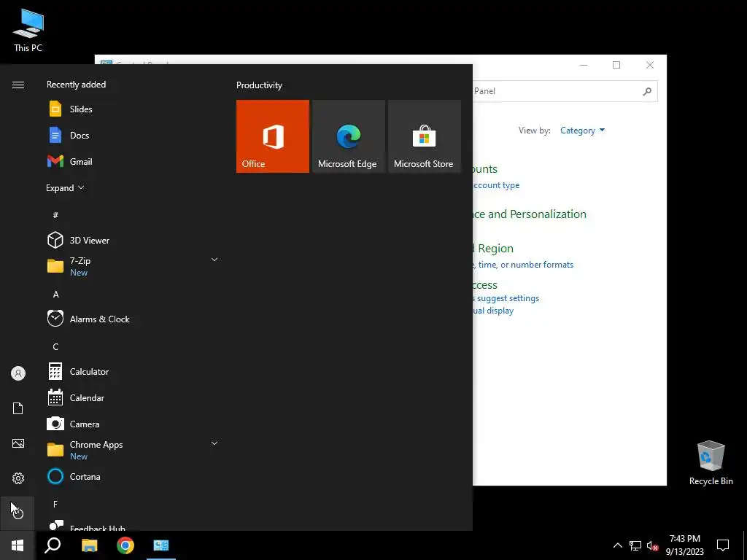This screenshot has width=747, height=560.
Task: Open the clock showing 7:43 PM
Action: click(x=684, y=545)
